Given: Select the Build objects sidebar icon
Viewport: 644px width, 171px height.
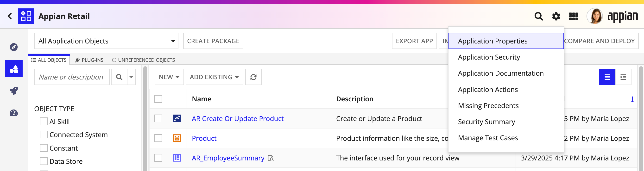Looking at the screenshot, I should click(x=14, y=69).
